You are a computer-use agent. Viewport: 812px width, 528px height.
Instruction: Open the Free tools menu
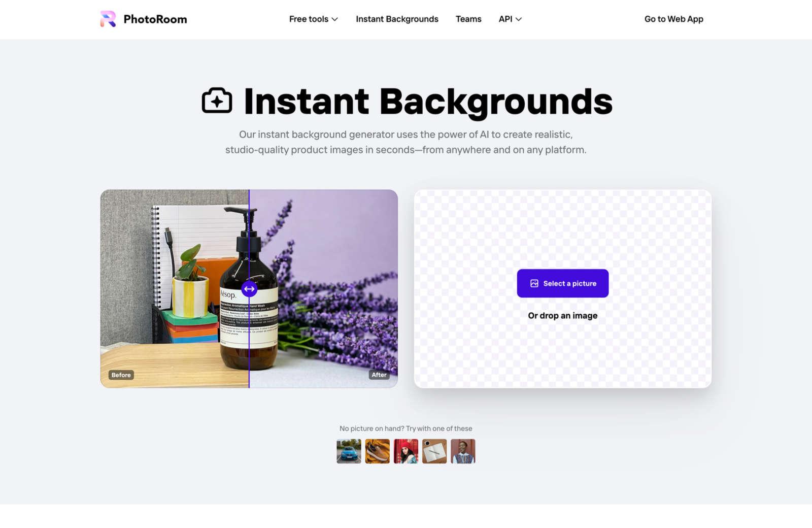pos(313,19)
